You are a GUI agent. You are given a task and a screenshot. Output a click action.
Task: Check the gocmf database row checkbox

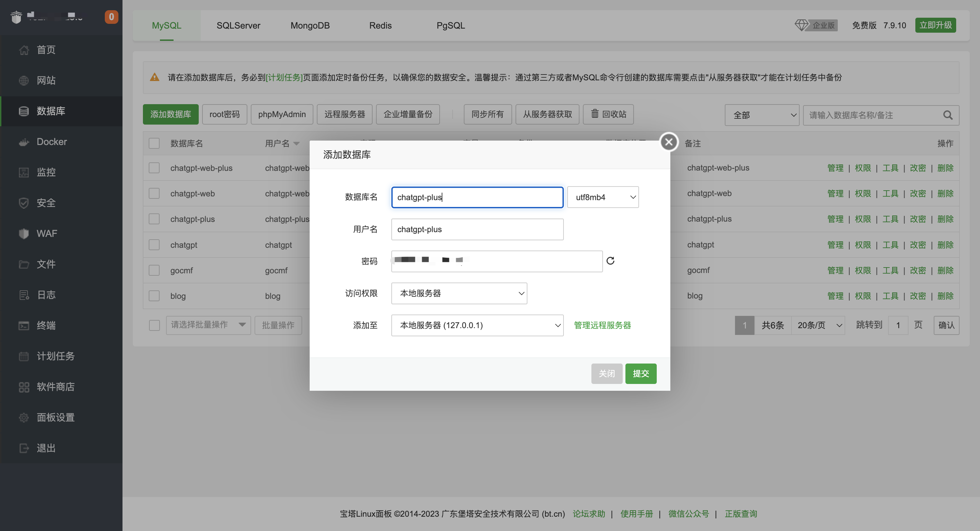click(154, 270)
